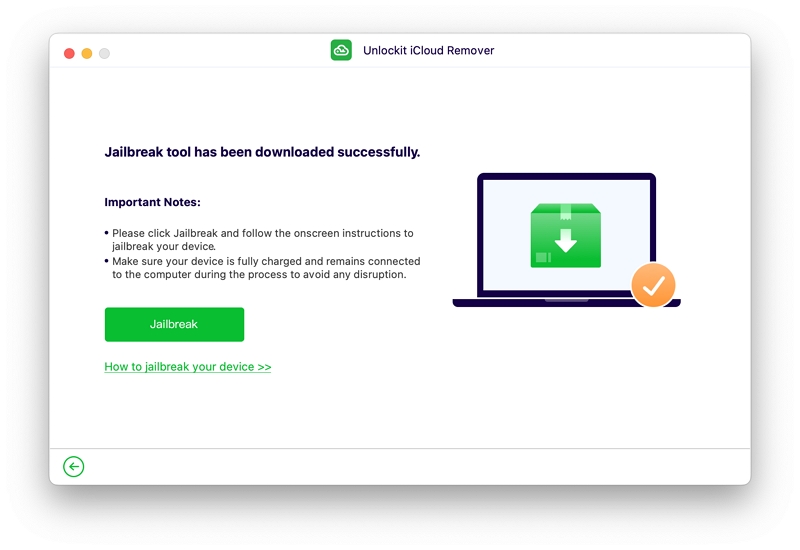Click the label tag on top of the box

point(565,212)
